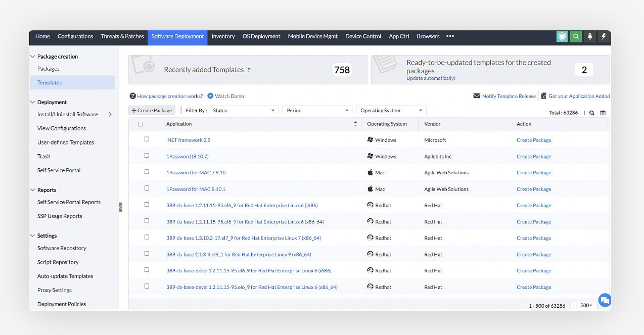Click the column chooser grid icon near Total
644x335 pixels.
(x=603, y=113)
